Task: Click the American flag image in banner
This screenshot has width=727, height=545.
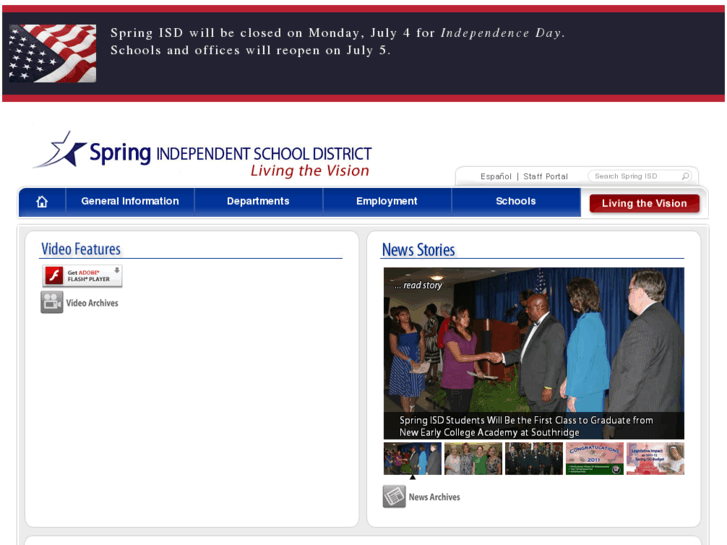Action: (x=53, y=53)
